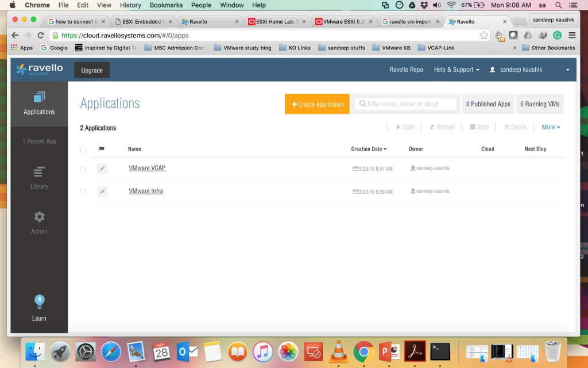Switch to the ESXi Embedded tab
Viewport: 588px width, 368px height.
(142, 21)
